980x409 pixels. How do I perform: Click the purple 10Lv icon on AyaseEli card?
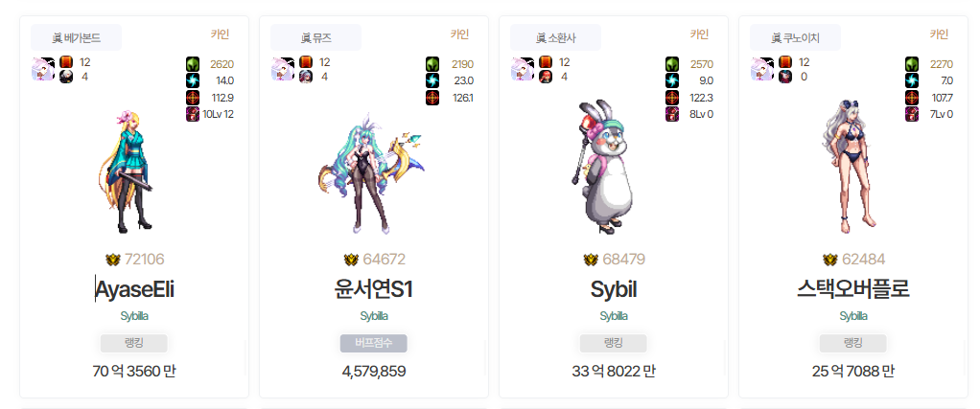point(193,114)
